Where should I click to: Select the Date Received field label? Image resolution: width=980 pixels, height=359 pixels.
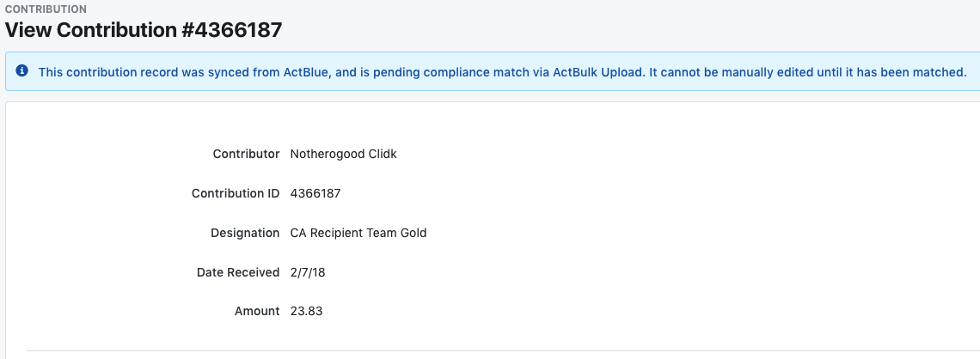tap(238, 272)
